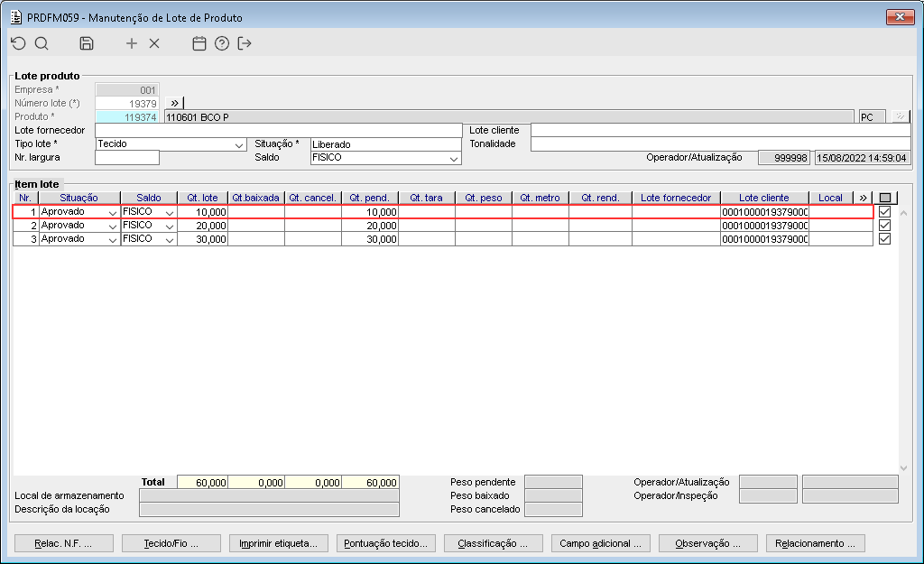Open Saldo FISICO dropdown on row 3
The image size is (924, 564).
coord(169,240)
